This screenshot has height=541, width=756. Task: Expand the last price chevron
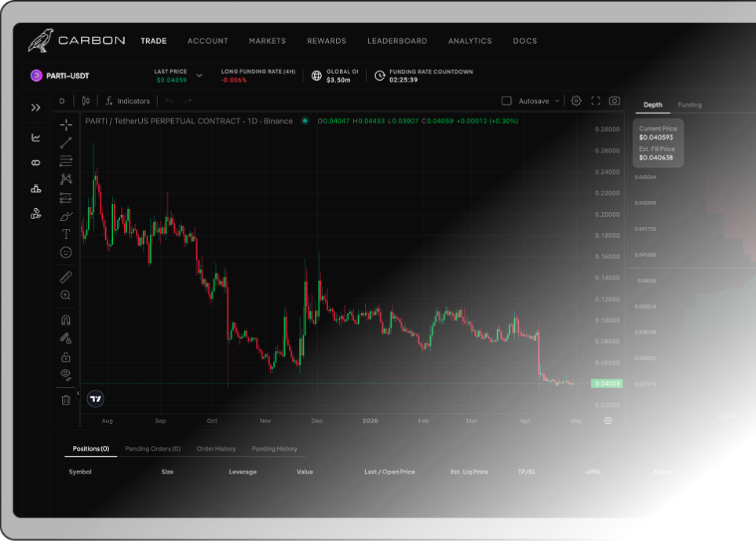point(199,75)
